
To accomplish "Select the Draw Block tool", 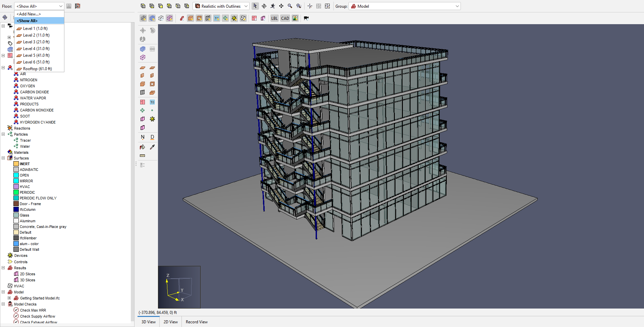I will pos(143,84).
